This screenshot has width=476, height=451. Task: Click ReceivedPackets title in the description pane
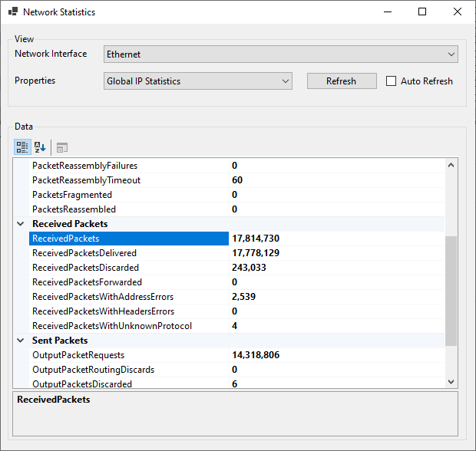(54, 400)
